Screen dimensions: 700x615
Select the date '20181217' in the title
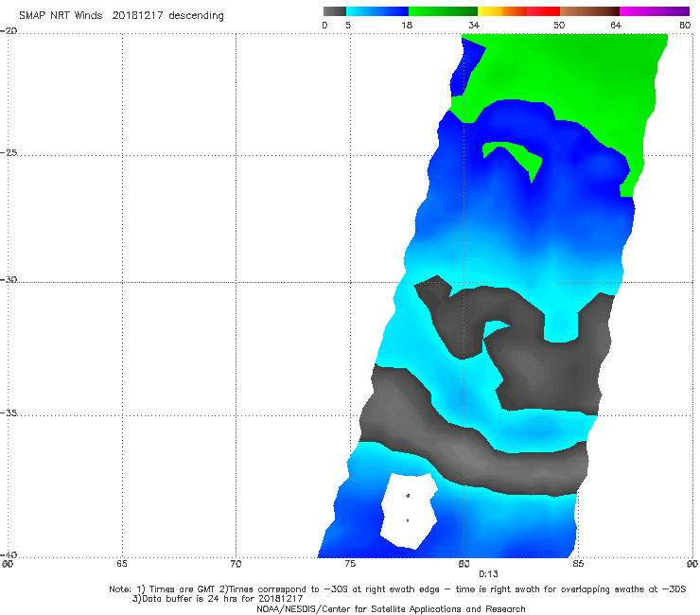click(137, 15)
